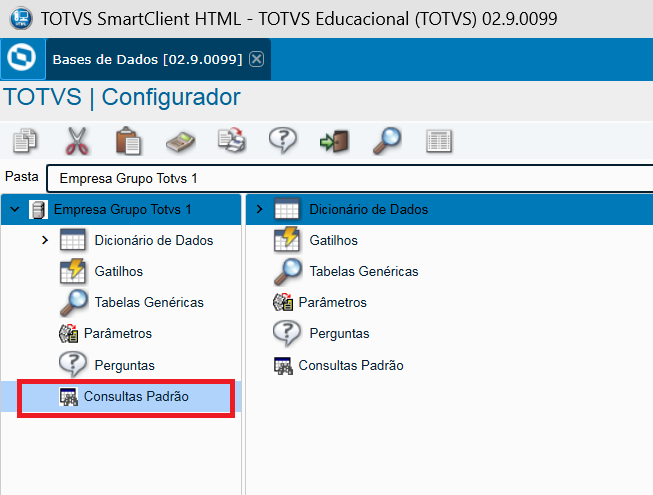
Task: Click Tabelas Genéricas magnifier icon in right panel
Action: pyautogui.click(x=288, y=272)
